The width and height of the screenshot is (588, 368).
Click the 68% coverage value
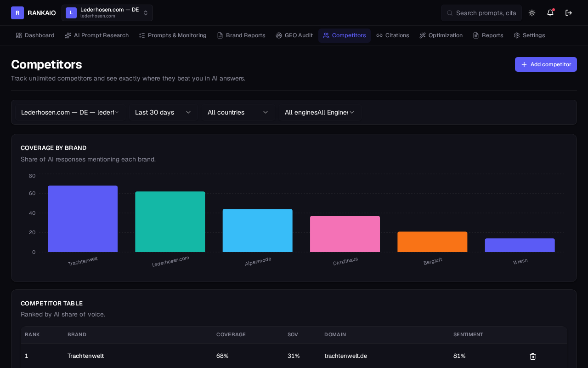coord(222,356)
